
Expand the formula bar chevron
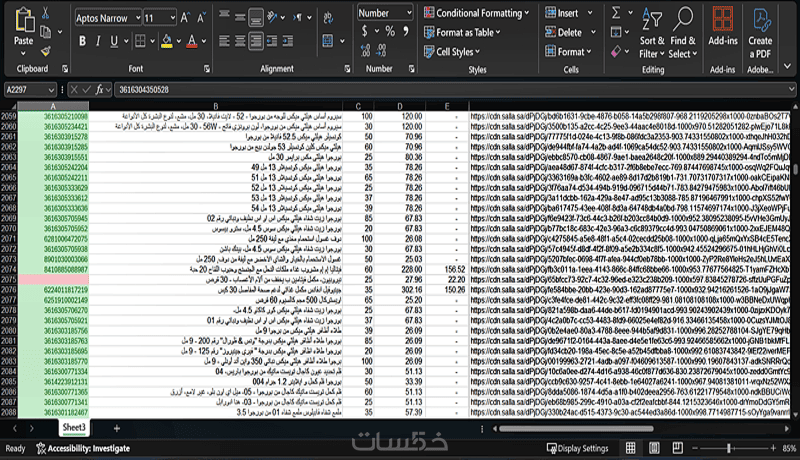[x=791, y=89]
